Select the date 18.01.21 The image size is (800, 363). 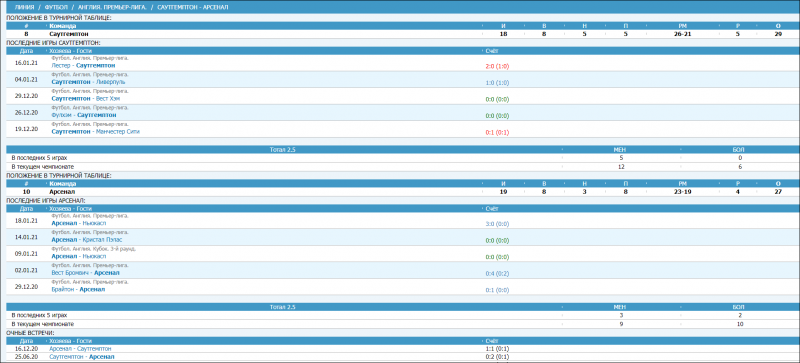pos(26,221)
